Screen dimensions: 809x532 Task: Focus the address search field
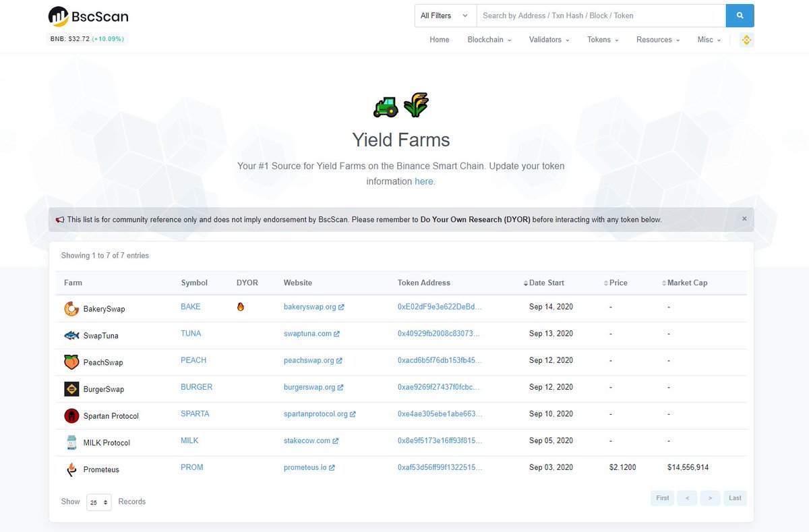pyautogui.click(x=601, y=16)
